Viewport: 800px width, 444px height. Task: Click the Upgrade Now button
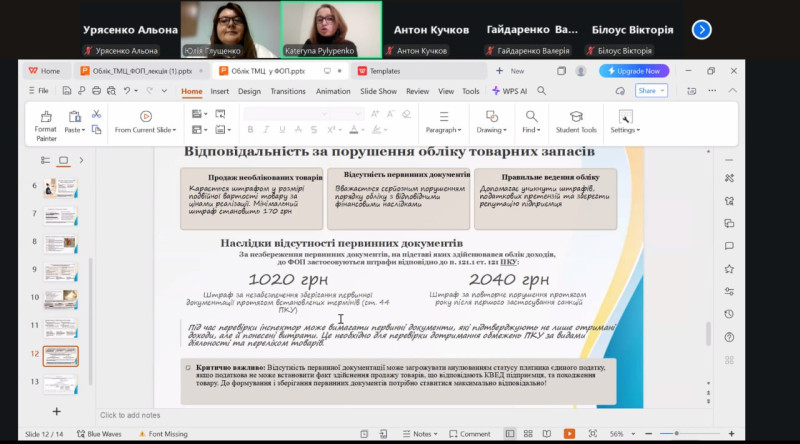tap(634, 71)
